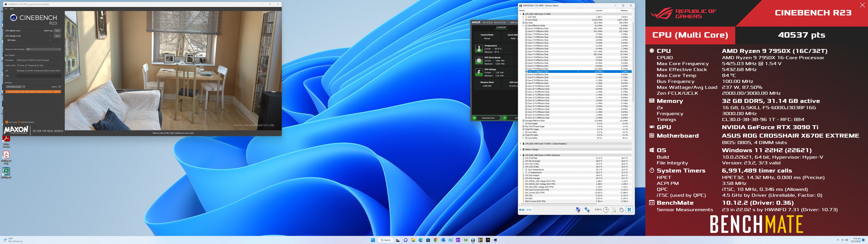The width and height of the screenshot is (868, 244).
Task: Open the Ranking CPU (Multi Core) dropdown
Action: [x=15, y=87]
